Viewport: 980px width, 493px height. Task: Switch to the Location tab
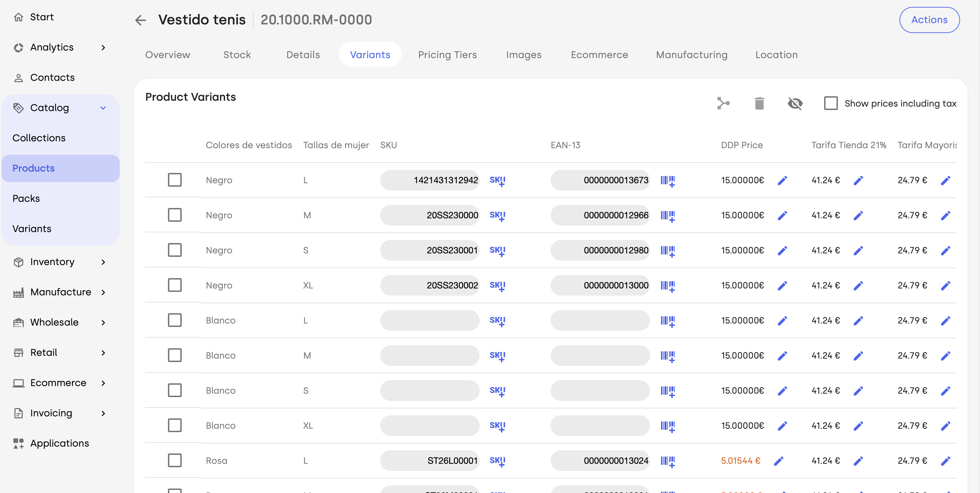777,55
